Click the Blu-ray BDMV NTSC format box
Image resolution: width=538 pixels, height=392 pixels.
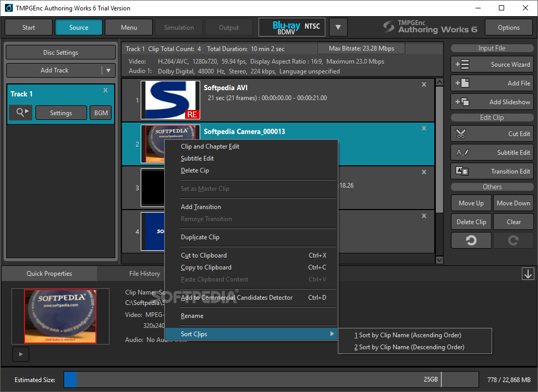(x=292, y=27)
